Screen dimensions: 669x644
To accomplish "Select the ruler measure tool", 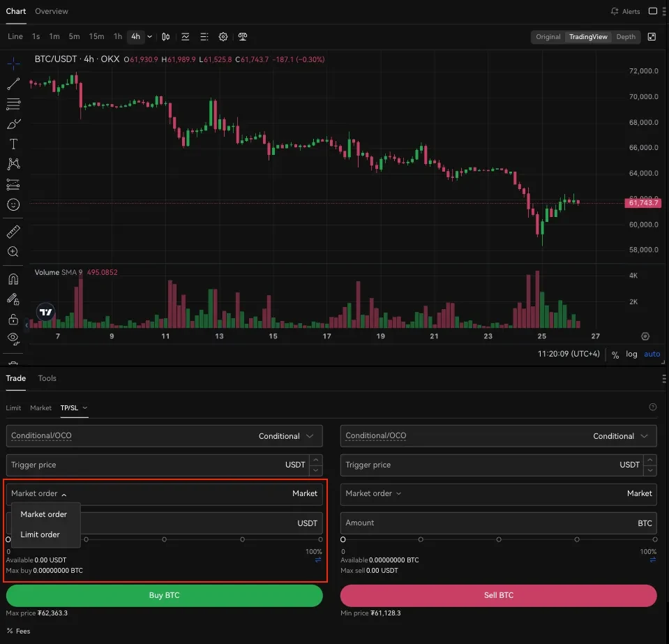I will 13,232.
